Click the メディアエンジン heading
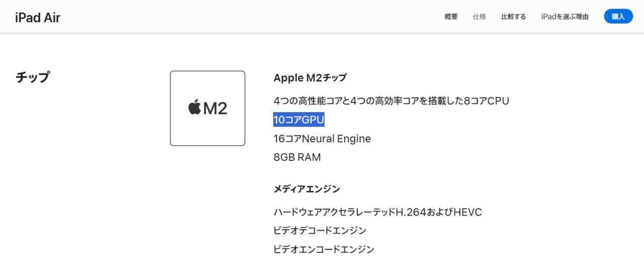Screen dimensions: 644x270 point(306,189)
